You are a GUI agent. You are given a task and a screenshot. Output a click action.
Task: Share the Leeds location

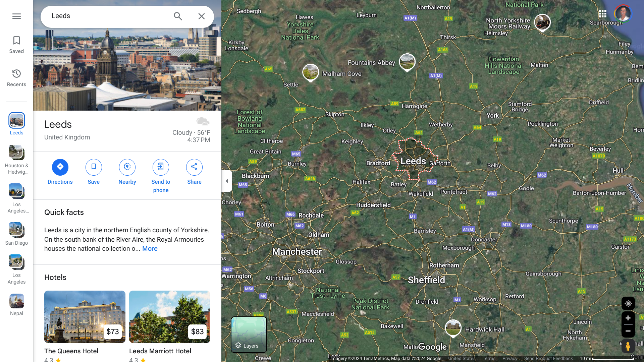194,172
